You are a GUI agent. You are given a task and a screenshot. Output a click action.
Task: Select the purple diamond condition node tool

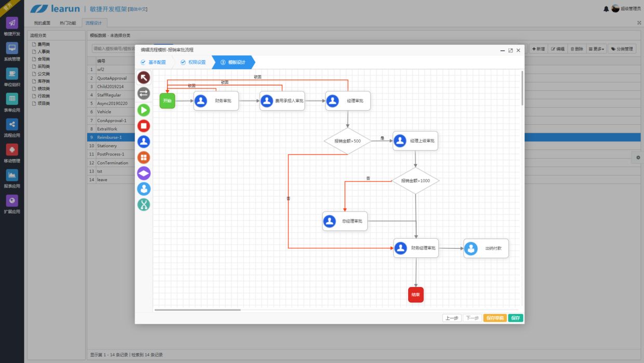[144, 173]
